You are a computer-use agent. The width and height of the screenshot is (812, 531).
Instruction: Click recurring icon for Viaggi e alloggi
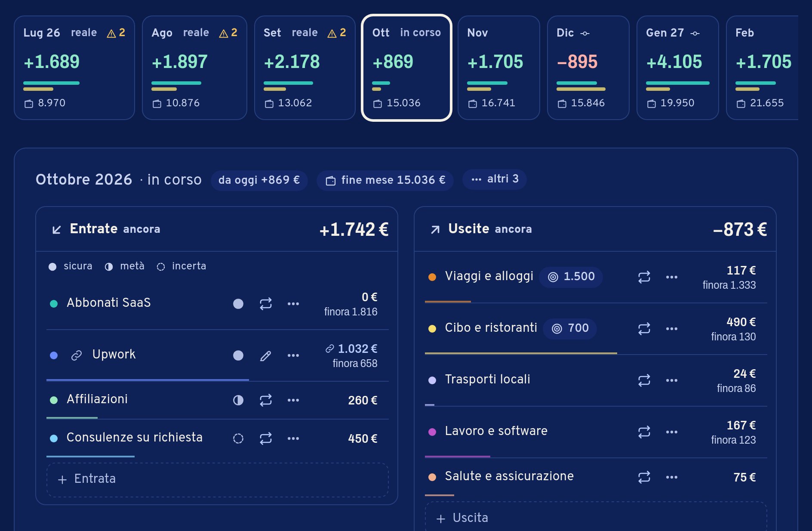click(644, 277)
